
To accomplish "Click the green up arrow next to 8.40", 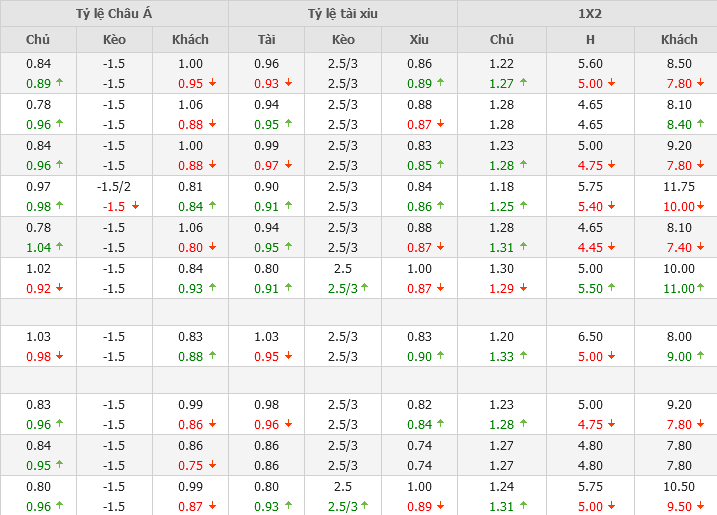I will click(699, 124).
